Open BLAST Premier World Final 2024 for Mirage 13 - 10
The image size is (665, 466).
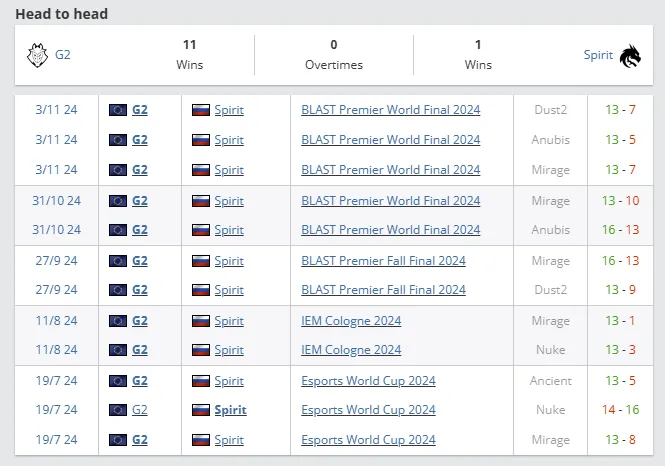tap(391, 201)
